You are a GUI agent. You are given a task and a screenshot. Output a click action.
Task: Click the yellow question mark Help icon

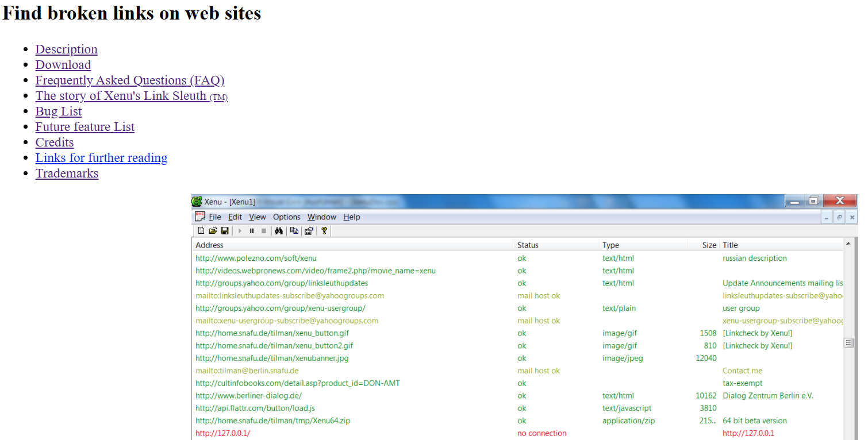(324, 231)
